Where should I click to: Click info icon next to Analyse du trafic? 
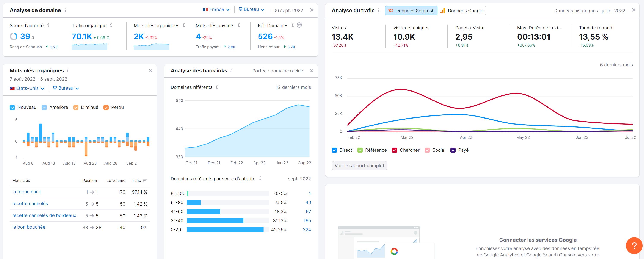point(379,11)
